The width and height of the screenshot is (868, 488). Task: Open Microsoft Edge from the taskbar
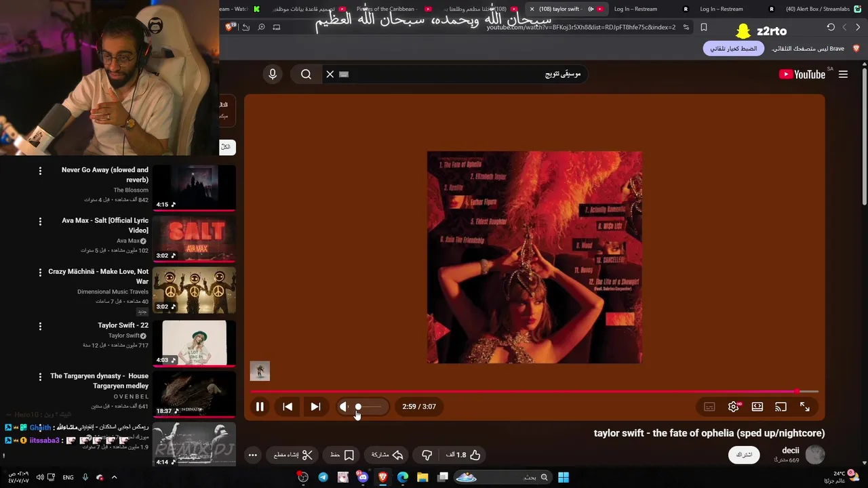(x=403, y=477)
